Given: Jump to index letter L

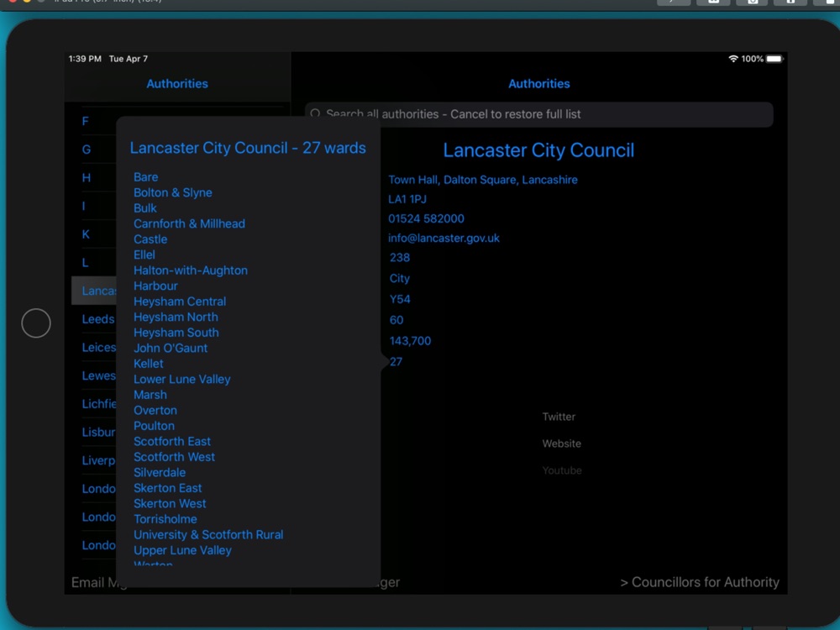Looking at the screenshot, I should click(85, 262).
